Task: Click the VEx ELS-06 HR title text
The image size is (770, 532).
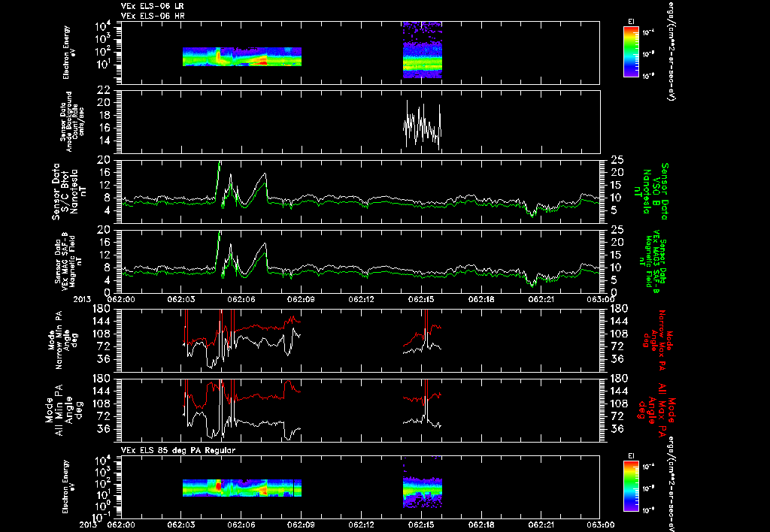Action: click(153, 16)
